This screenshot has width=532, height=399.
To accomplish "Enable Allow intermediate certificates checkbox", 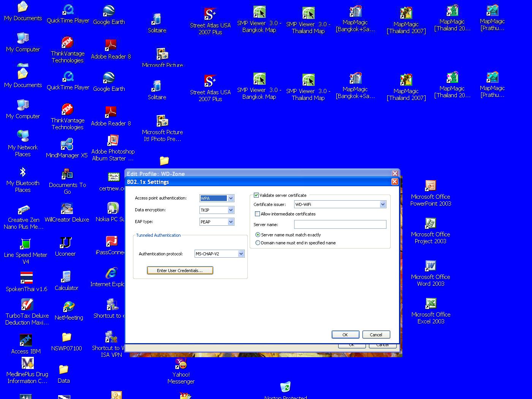I will [x=258, y=214].
